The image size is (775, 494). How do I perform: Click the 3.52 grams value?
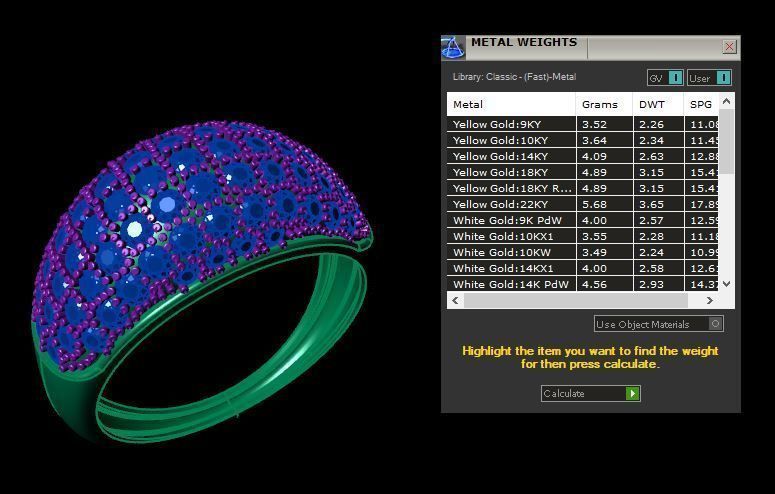point(594,125)
